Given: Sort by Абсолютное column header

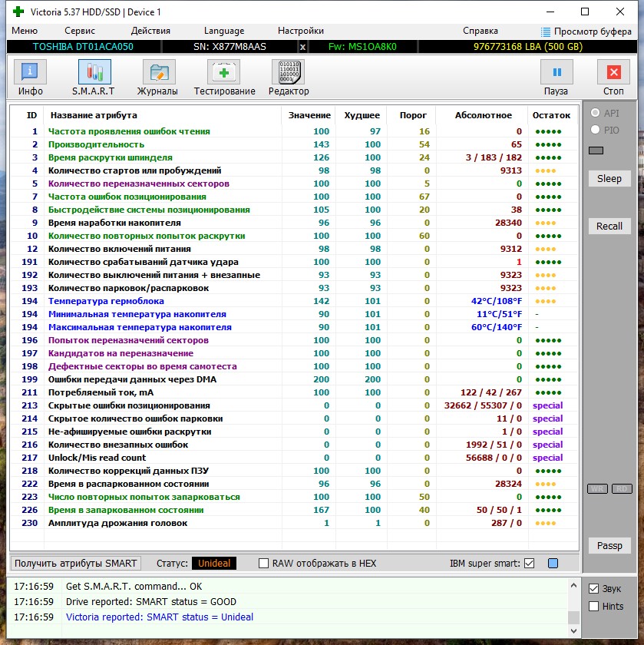Looking at the screenshot, I should [x=484, y=116].
